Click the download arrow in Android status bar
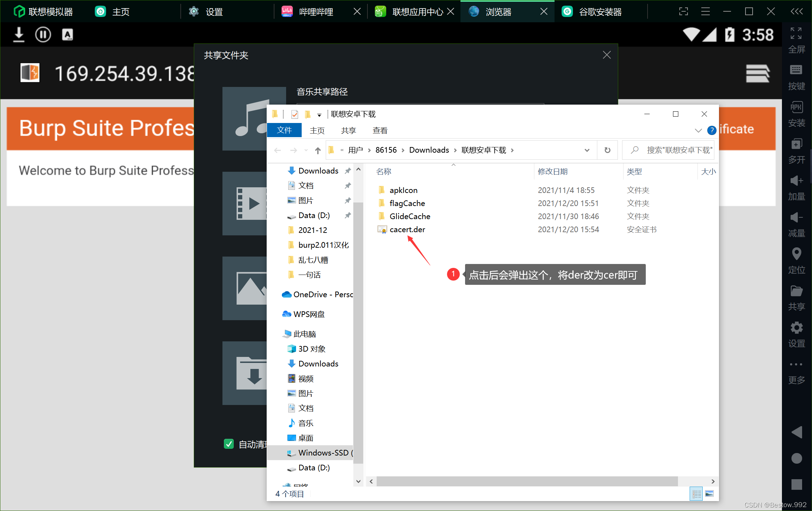812x511 pixels. [x=19, y=35]
